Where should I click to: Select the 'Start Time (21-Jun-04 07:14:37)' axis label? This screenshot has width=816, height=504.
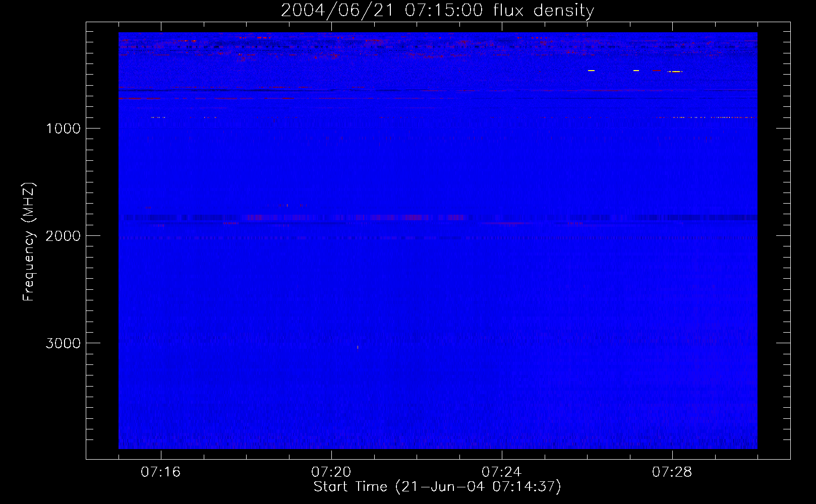(x=437, y=487)
